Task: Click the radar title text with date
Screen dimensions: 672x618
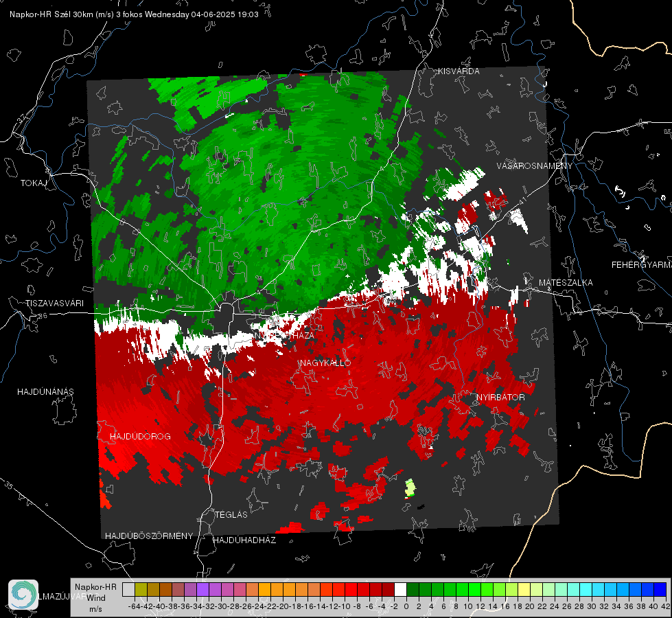Action: click(134, 14)
